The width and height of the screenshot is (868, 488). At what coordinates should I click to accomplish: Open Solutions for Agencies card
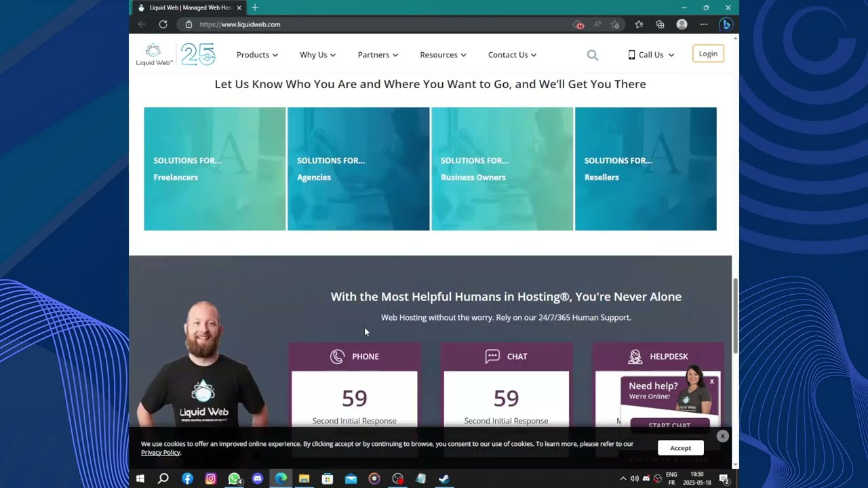tap(359, 169)
